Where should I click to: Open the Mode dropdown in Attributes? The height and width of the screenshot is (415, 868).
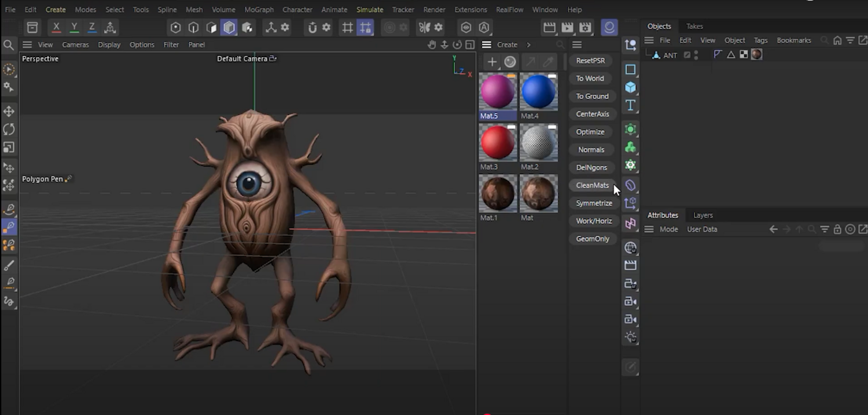click(x=668, y=229)
